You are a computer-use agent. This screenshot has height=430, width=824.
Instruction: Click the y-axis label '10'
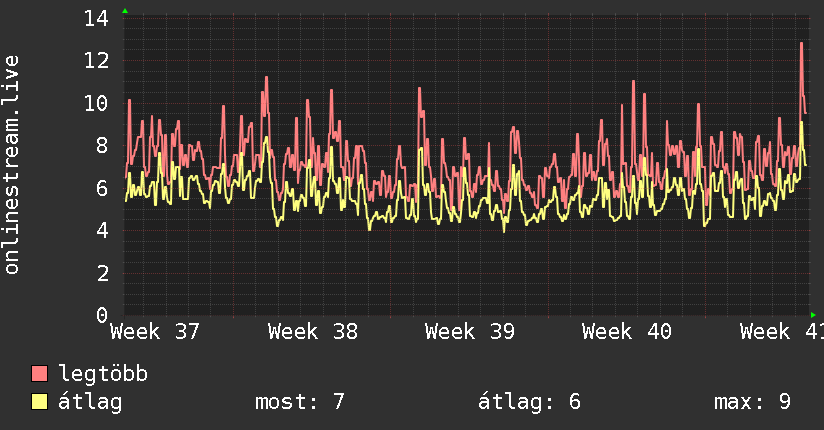tap(96, 103)
